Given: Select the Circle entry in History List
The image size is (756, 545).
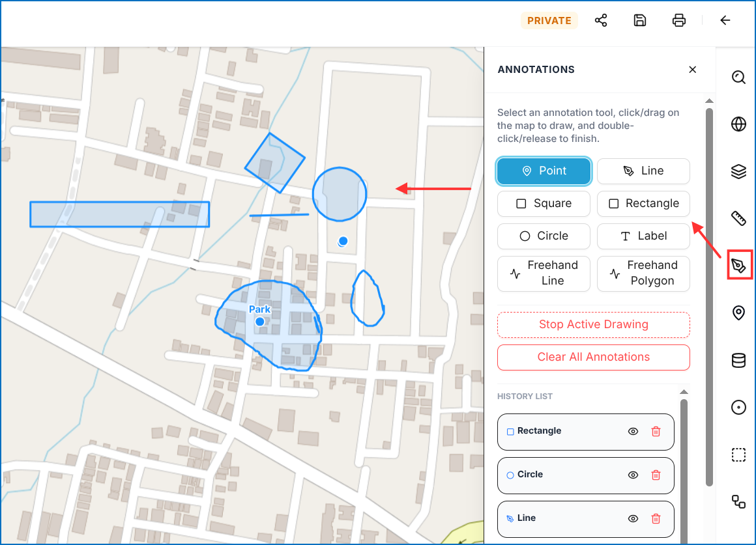Looking at the screenshot, I should point(586,475).
